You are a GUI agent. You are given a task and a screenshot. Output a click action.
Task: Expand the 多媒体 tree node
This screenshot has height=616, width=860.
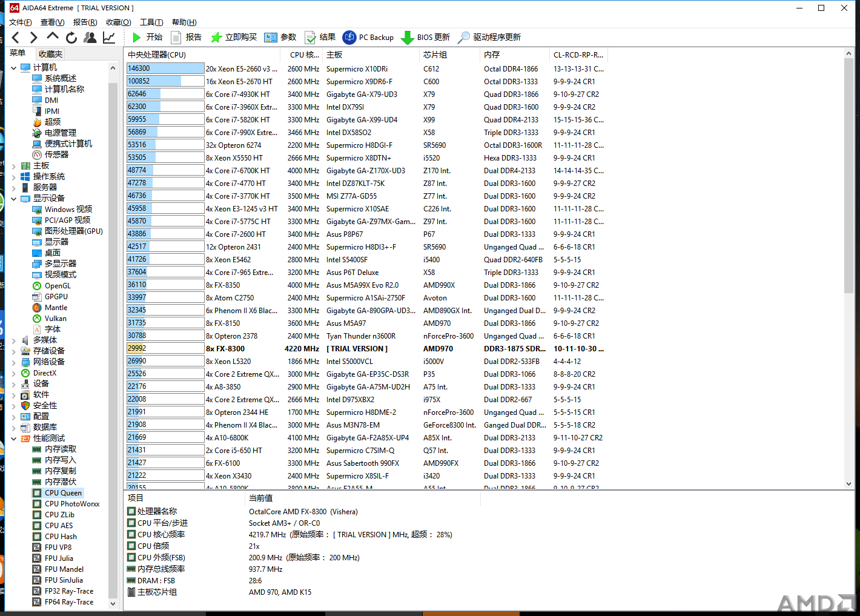click(x=13, y=340)
